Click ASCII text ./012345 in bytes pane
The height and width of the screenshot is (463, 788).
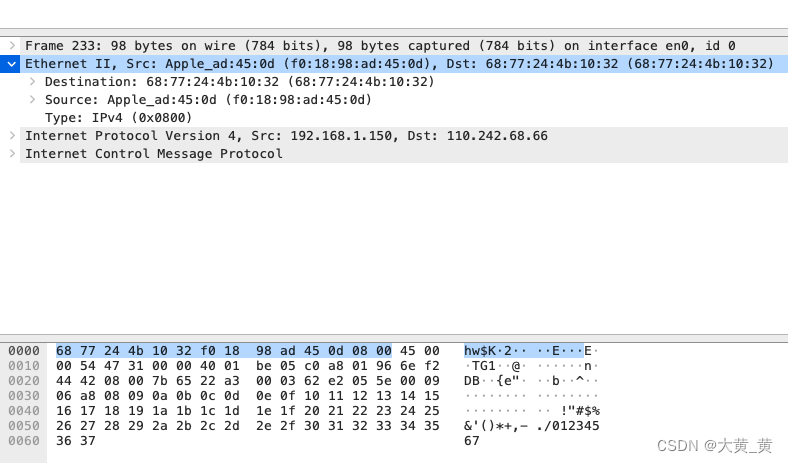tap(568, 426)
